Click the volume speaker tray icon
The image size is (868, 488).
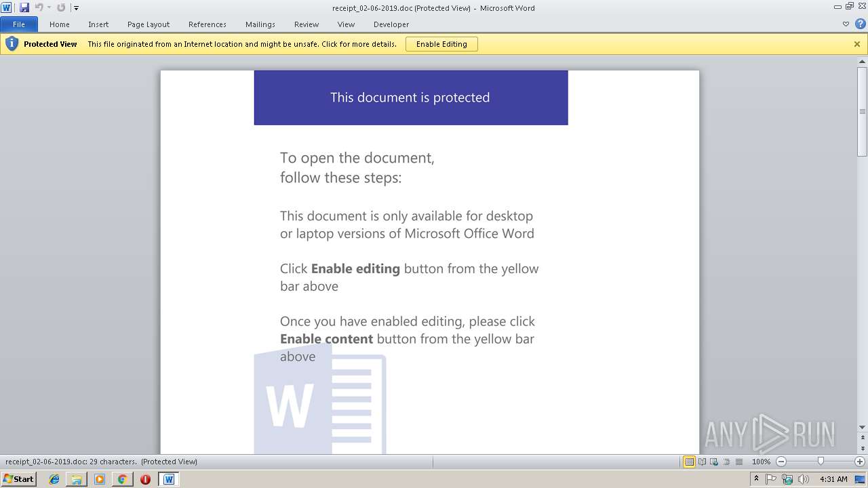[804, 479]
